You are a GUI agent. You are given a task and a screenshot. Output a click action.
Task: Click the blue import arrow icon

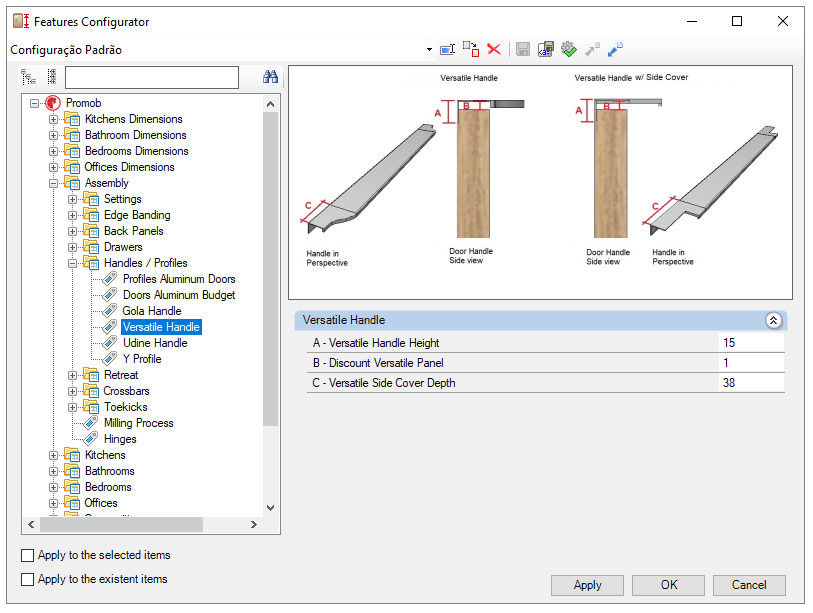(x=615, y=49)
